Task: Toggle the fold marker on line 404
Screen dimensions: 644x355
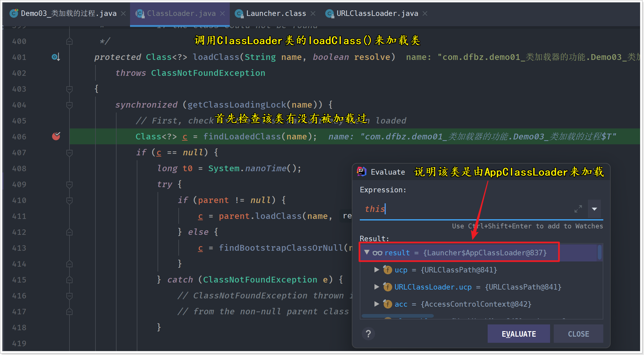Action: click(69, 105)
